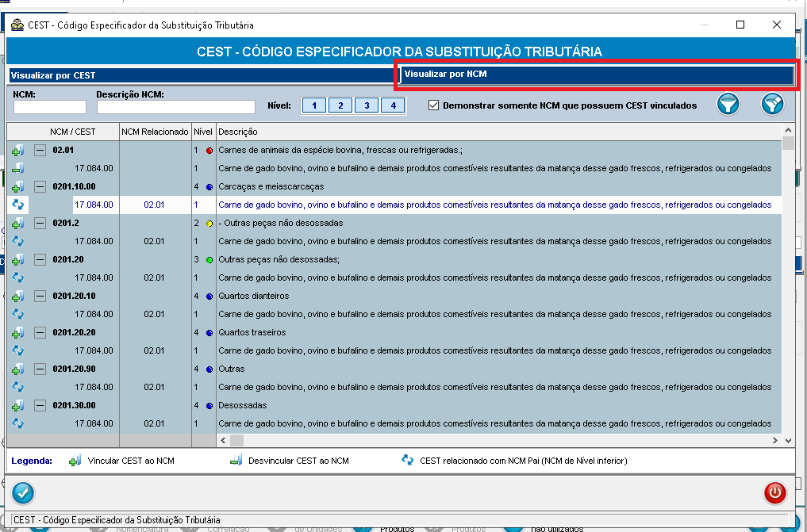Click the red level dot on row 02.01
Viewport: 807px width, 532px height.
tap(209, 151)
